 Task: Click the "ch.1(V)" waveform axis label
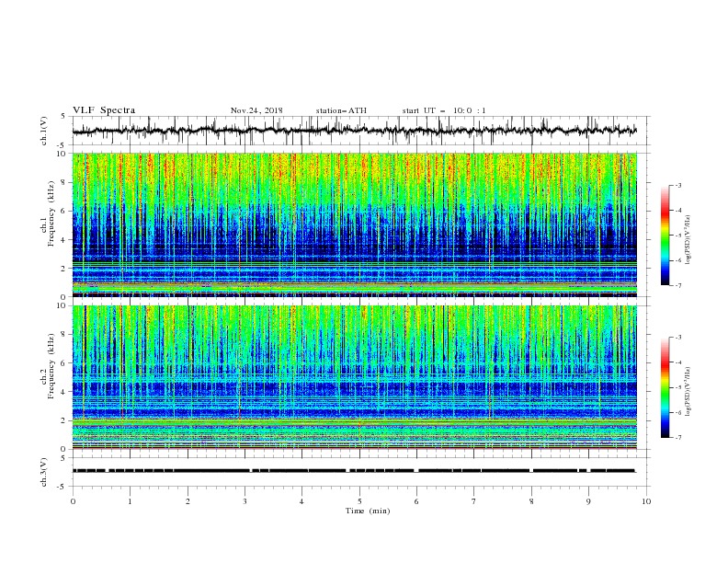tap(44, 131)
